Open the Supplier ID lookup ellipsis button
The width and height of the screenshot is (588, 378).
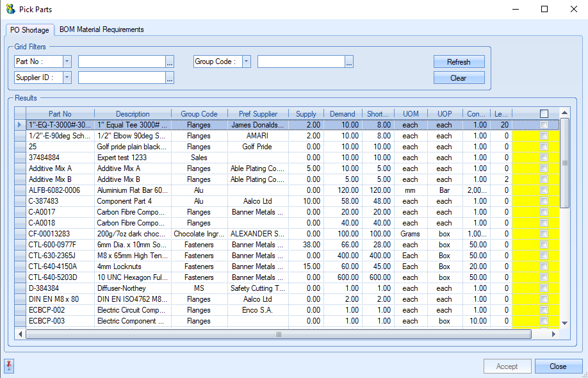(170, 78)
